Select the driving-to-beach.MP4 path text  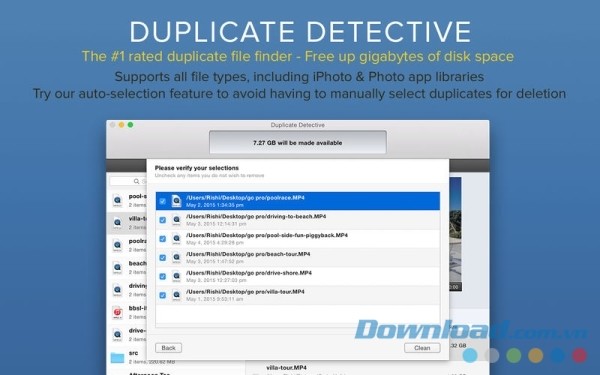256,217
